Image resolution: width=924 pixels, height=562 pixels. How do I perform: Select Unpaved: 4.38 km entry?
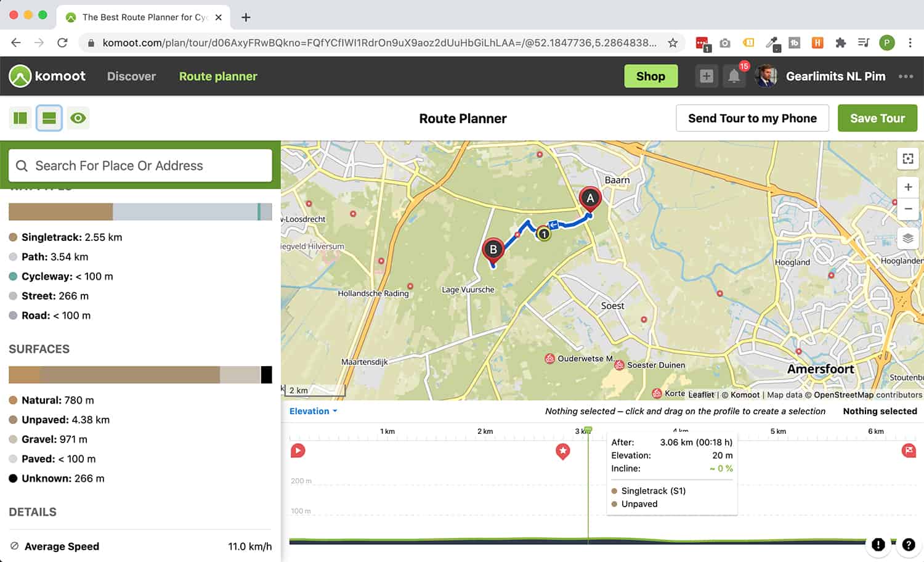(x=59, y=420)
